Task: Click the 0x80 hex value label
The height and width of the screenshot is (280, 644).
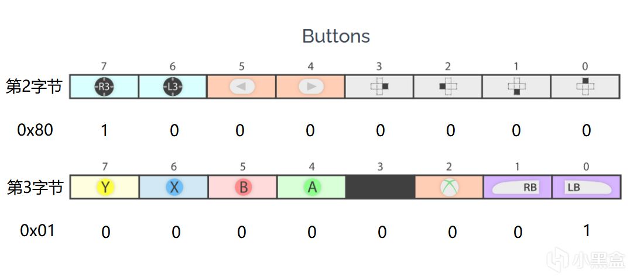Action: click(35, 130)
